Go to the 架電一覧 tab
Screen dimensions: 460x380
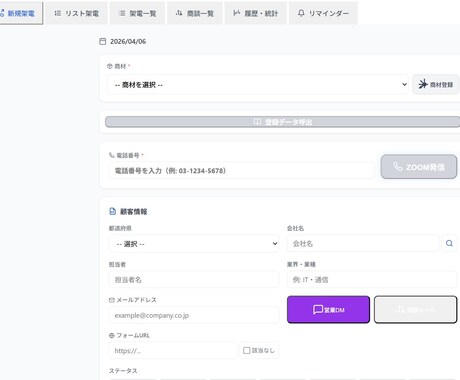(x=137, y=13)
